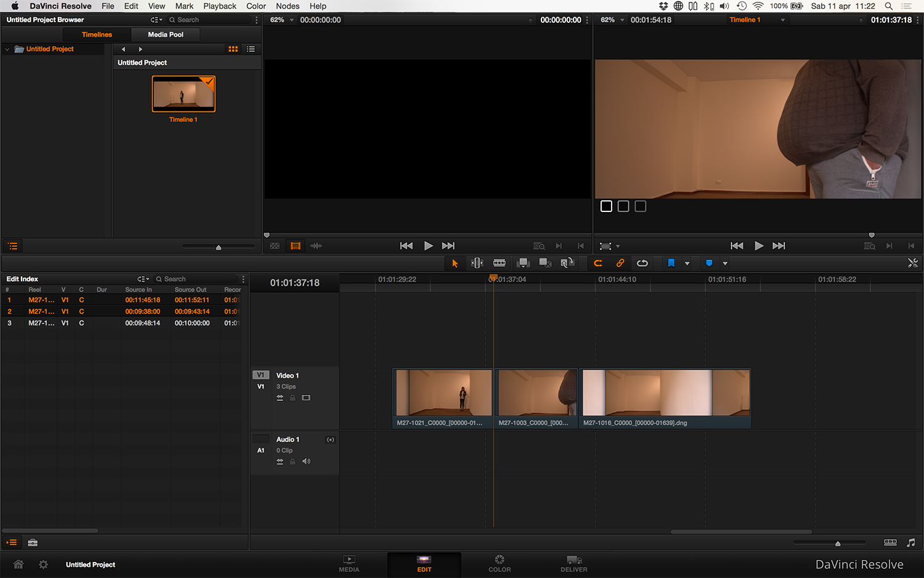Screen dimensions: 924x578
Task: Open the Mark menu
Action: 184,6
